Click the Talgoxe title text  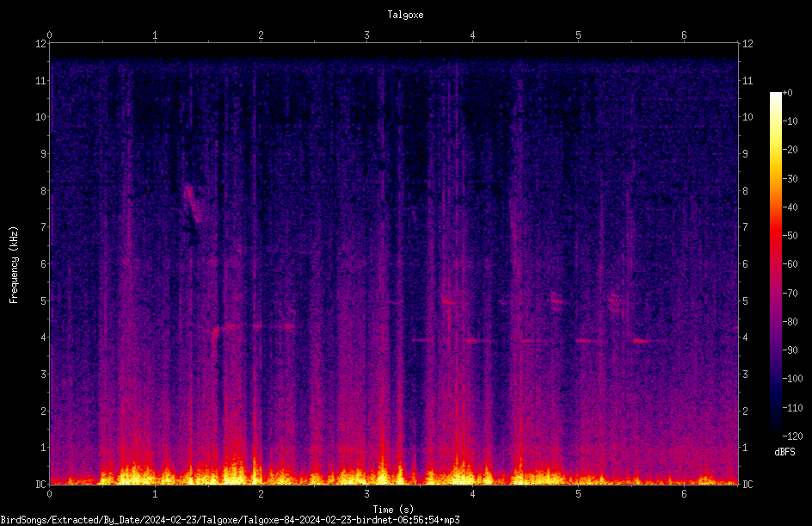click(x=405, y=15)
